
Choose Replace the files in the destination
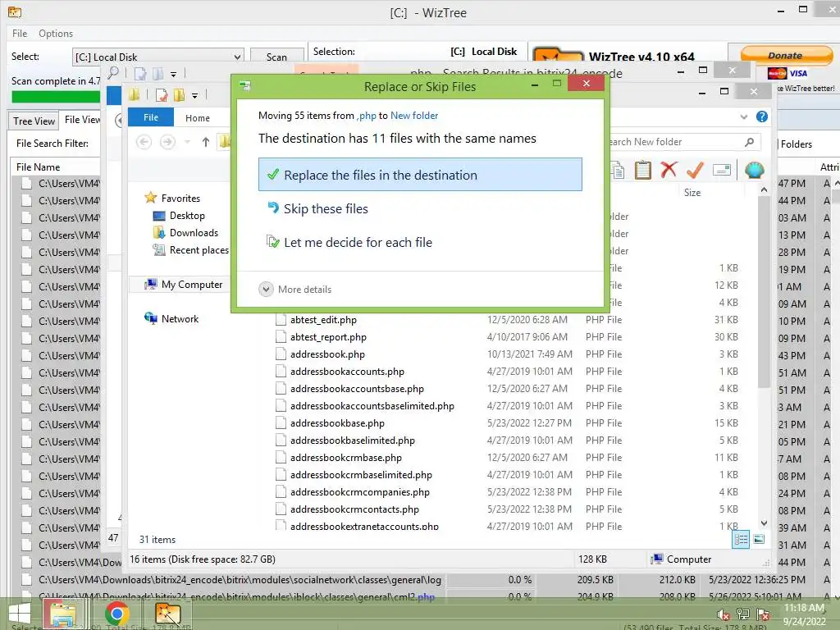(x=420, y=175)
